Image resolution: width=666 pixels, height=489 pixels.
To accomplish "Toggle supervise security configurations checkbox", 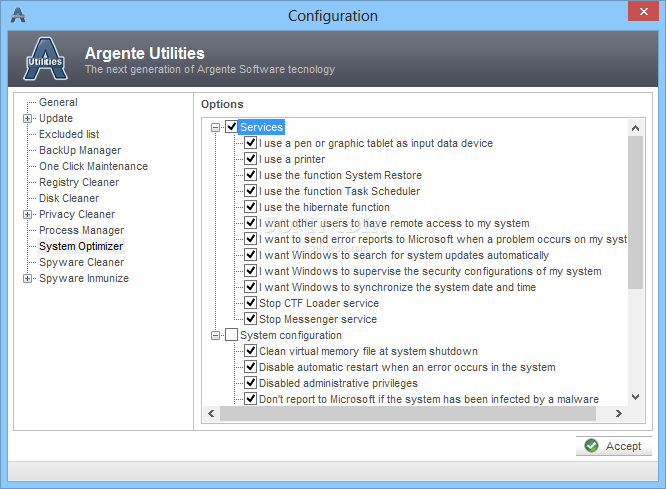I will 251,271.
